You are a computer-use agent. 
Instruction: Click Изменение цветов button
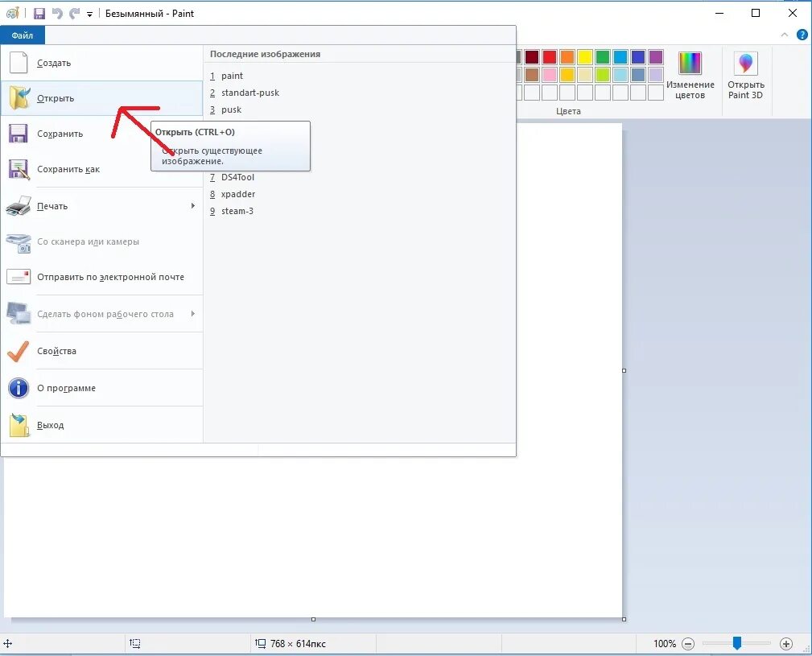click(690, 76)
